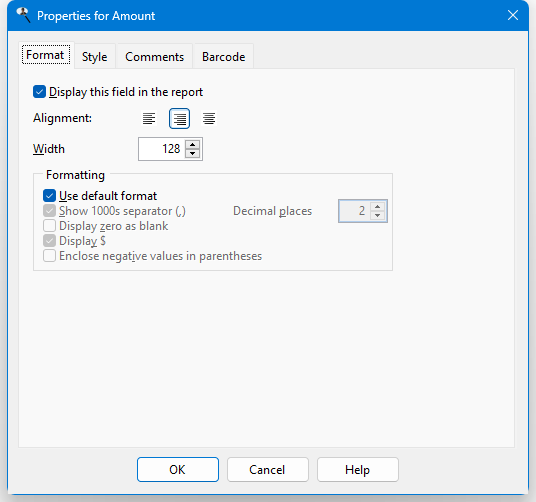Toggle Display zero as blank checkbox
This screenshot has height=502, width=536.
[x=50, y=226]
